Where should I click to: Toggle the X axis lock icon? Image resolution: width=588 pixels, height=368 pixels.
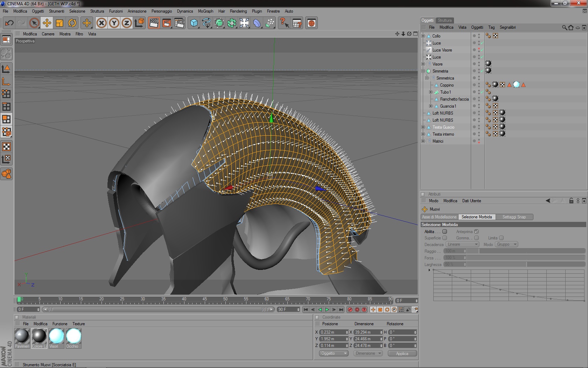101,23
